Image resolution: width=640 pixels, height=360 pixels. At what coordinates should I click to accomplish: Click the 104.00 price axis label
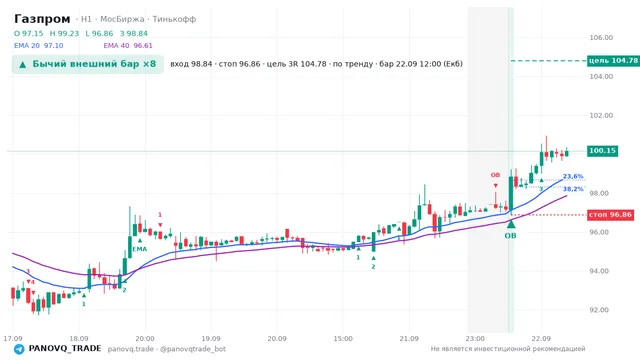click(x=601, y=76)
